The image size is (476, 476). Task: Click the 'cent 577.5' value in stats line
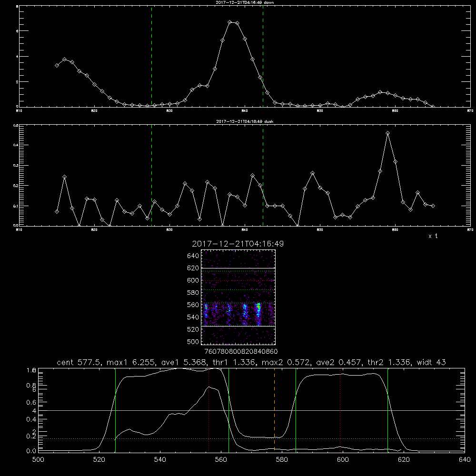click(79, 362)
